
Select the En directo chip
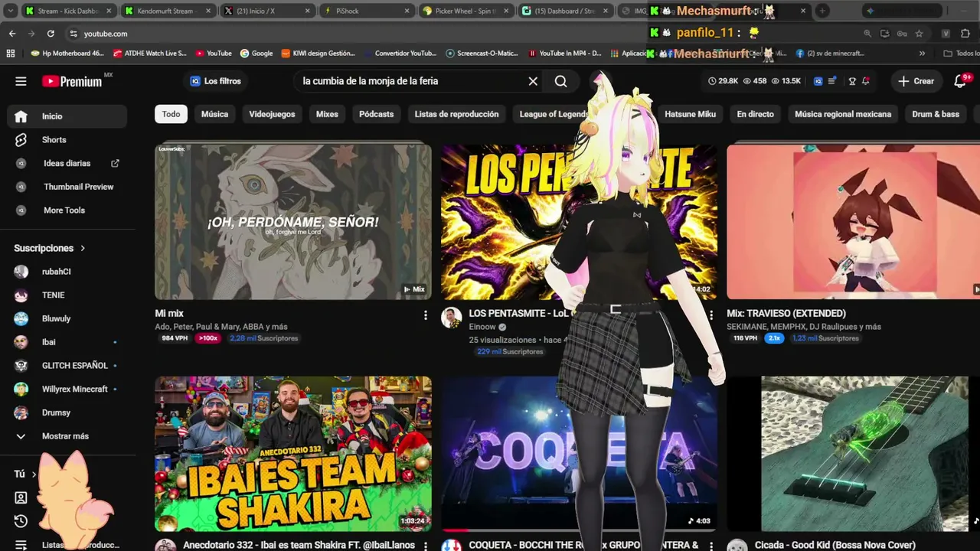pos(755,114)
